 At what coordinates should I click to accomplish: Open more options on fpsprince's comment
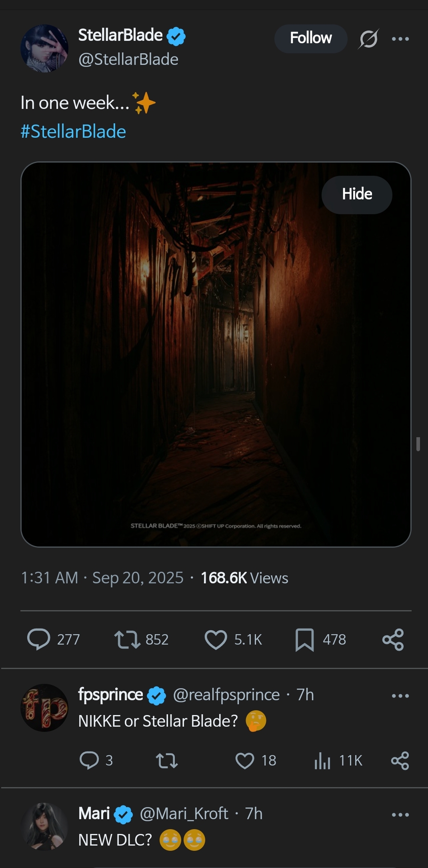click(400, 696)
